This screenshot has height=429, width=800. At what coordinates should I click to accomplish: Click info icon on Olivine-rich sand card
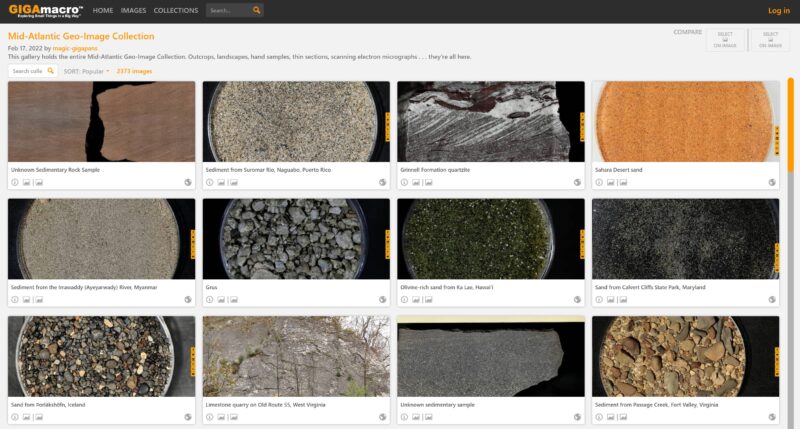pos(404,299)
